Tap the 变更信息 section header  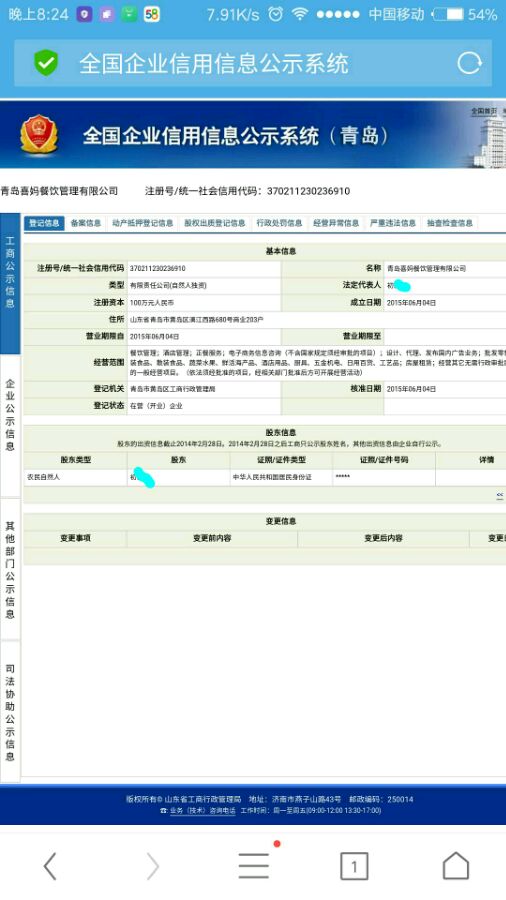tap(281, 521)
